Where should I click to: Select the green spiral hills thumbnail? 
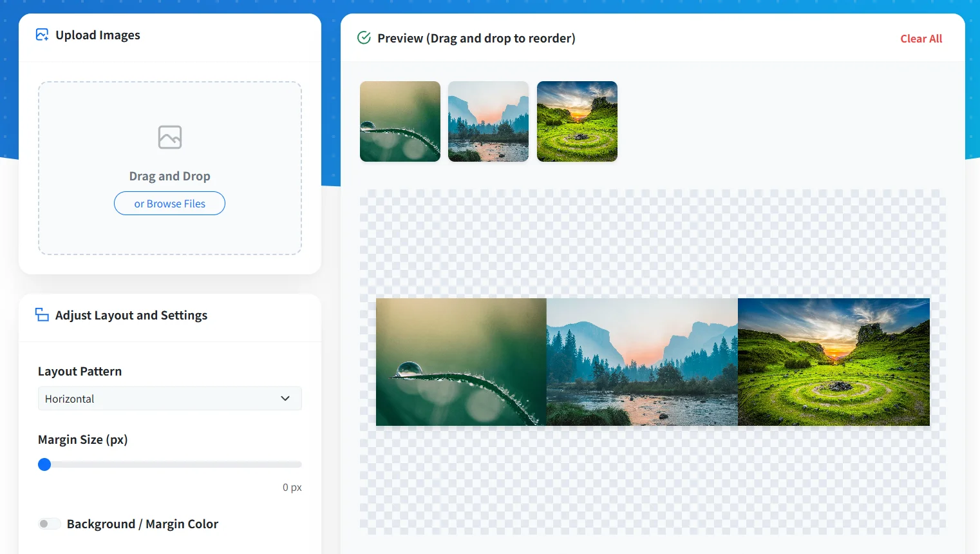577,121
